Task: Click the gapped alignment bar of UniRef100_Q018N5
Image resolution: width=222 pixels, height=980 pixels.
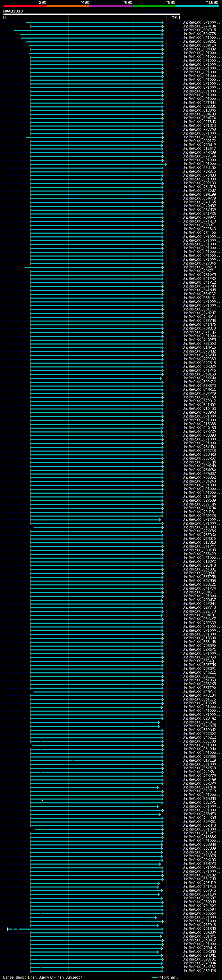Action: (85, 929)
